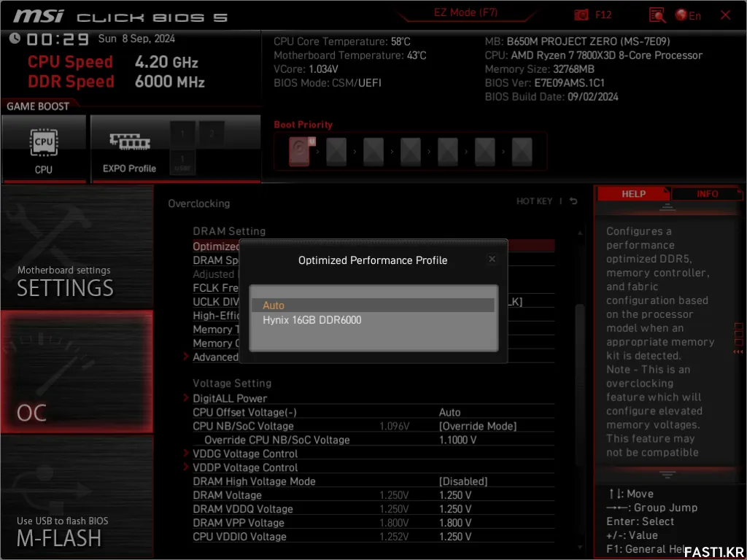Viewport: 747px width, 560px height.
Task: Expand VDDG Voltage Control
Action: pos(245,454)
